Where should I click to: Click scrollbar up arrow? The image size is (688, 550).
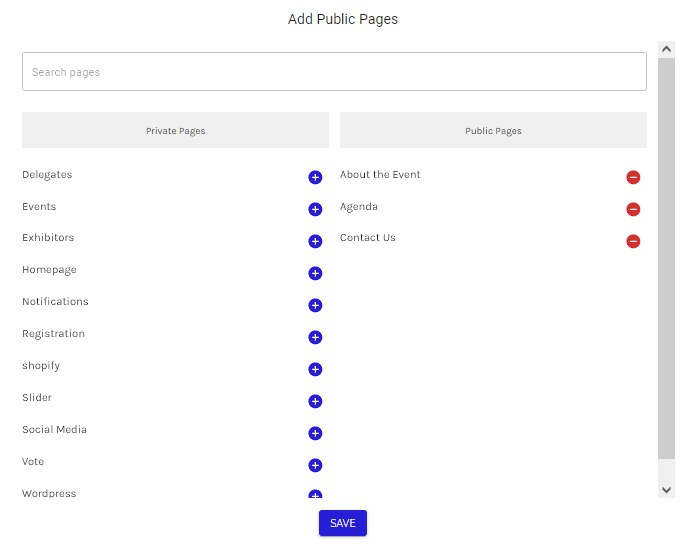pyautogui.click(x=666, y=48)
